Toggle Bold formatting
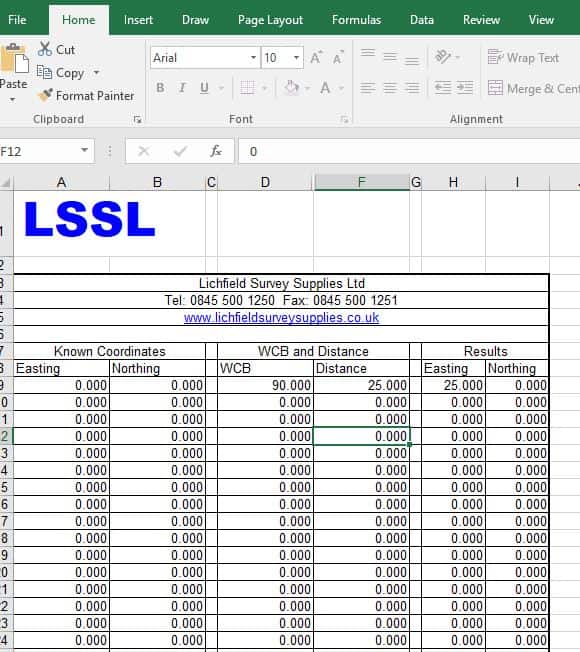Viewport: 580px width, 652px height. 160,88
